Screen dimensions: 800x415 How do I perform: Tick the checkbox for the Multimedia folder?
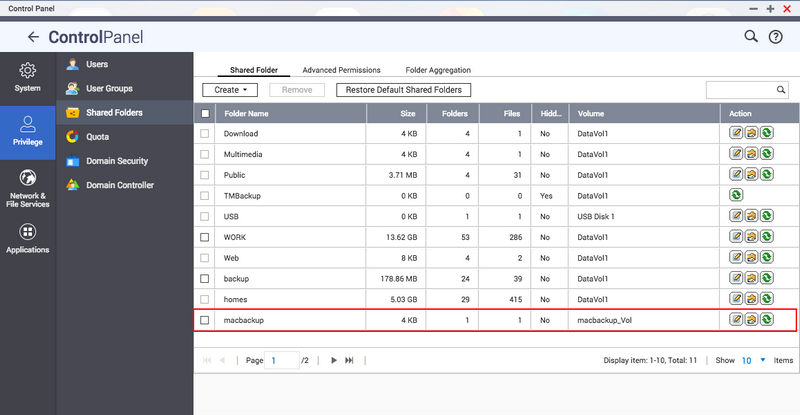click(x=205, y=154)
